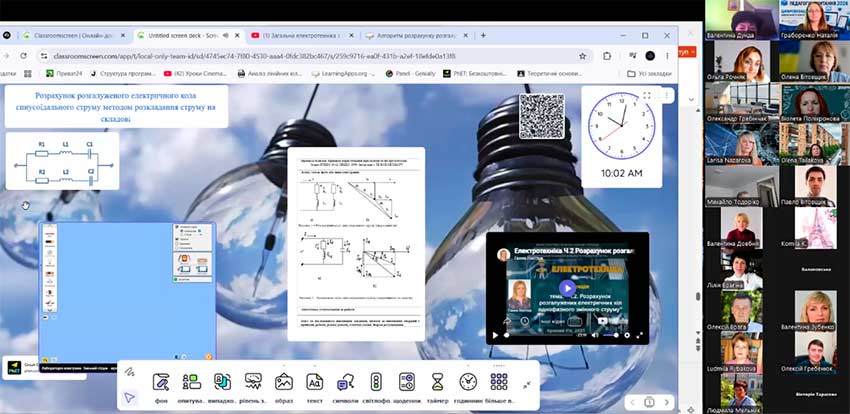850x414 pixels.
Task: Mute audio on Untitled screen deck tab
Action: tap(224, 36)
